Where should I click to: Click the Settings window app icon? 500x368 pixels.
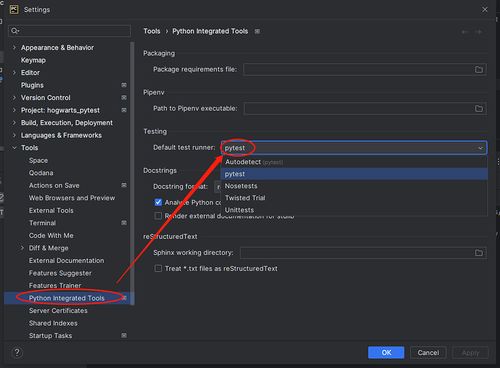14,9
